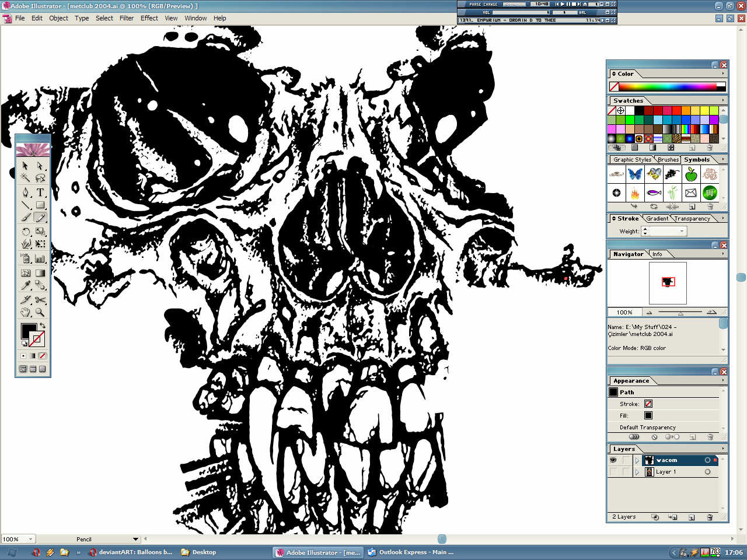Click target circle of Layer 1

coord(707,472)
